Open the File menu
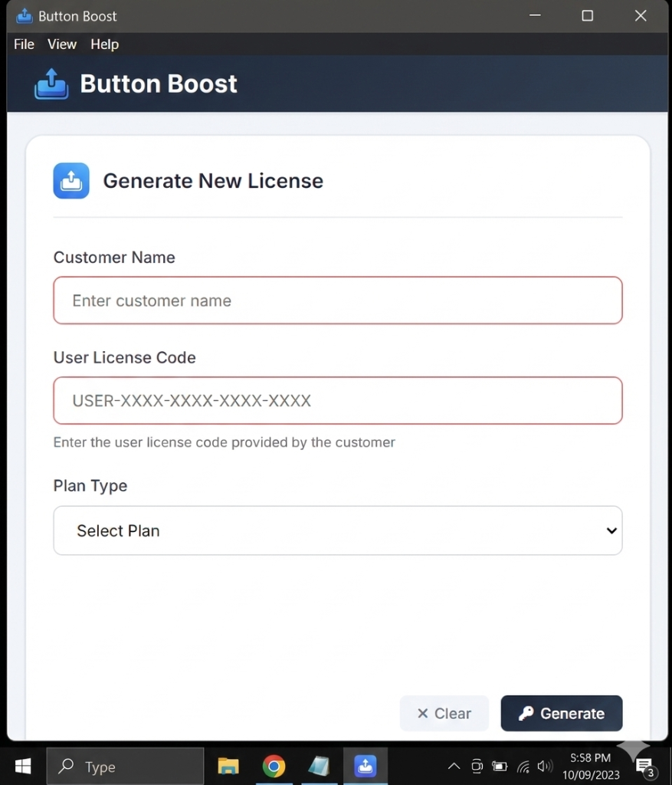 point(23,44)
